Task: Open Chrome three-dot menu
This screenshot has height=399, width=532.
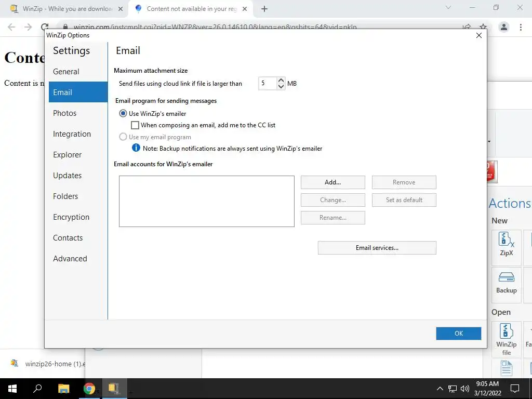Action: coord(521,27)
